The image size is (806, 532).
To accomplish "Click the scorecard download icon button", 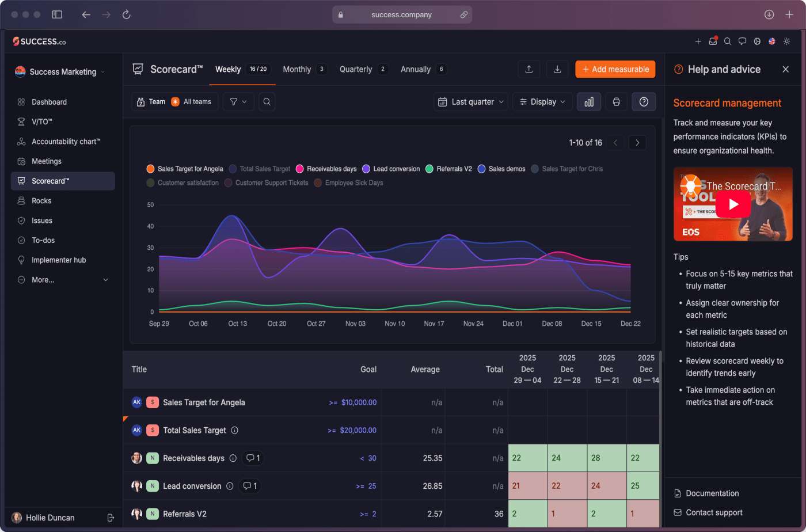I will pos(557,69).
